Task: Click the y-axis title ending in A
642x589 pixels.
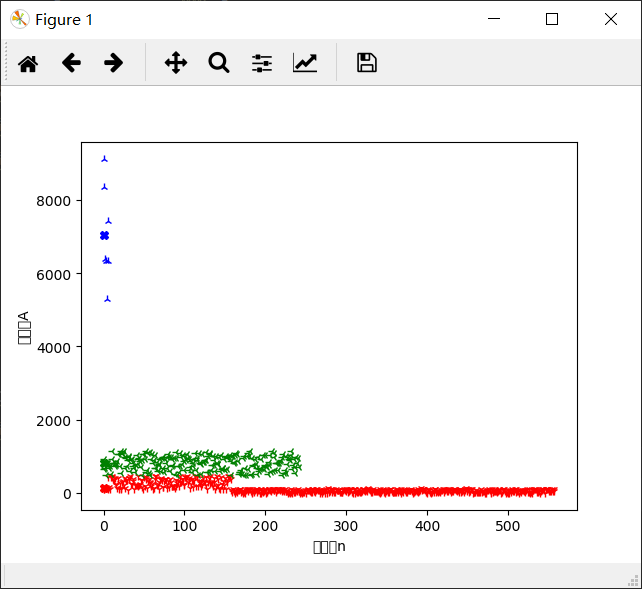Action: coord(24,328)
